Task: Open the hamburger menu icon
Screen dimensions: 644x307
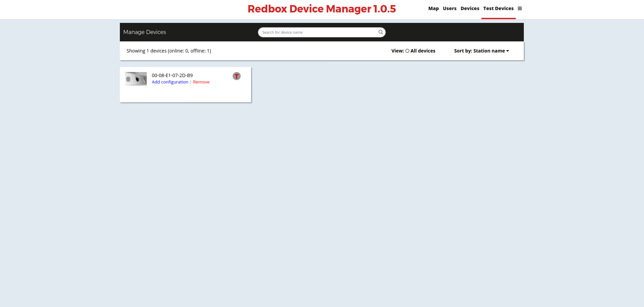Action: [520, 8]
